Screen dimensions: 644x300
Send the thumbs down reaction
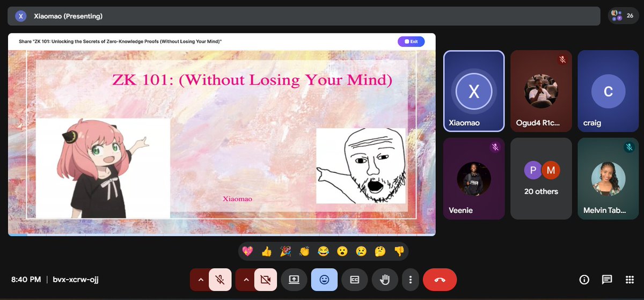pos(399,251)
